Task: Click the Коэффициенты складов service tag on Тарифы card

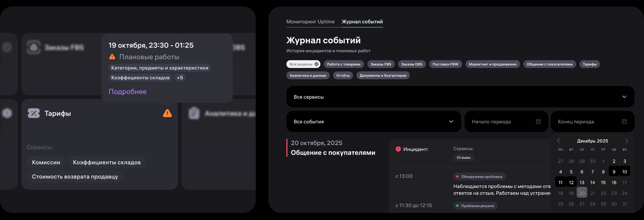Action: click(x=107, y=162)
